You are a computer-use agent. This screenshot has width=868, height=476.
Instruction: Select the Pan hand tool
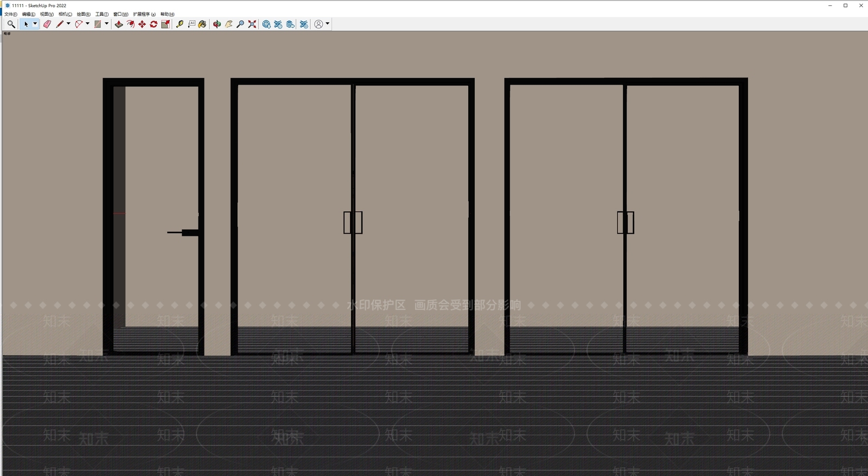coord(229,24)
